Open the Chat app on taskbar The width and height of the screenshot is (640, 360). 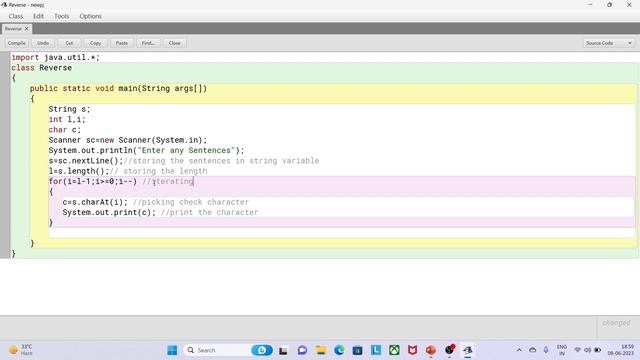(302, 350)
